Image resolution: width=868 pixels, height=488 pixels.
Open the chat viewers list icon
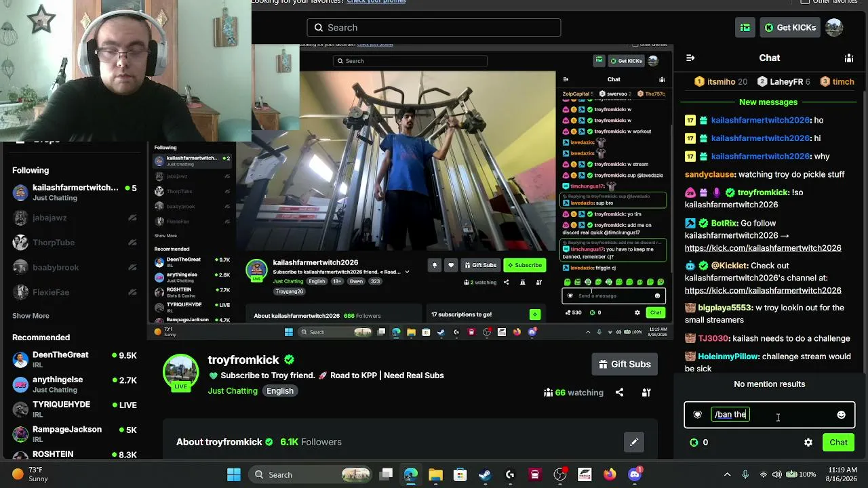848,58
